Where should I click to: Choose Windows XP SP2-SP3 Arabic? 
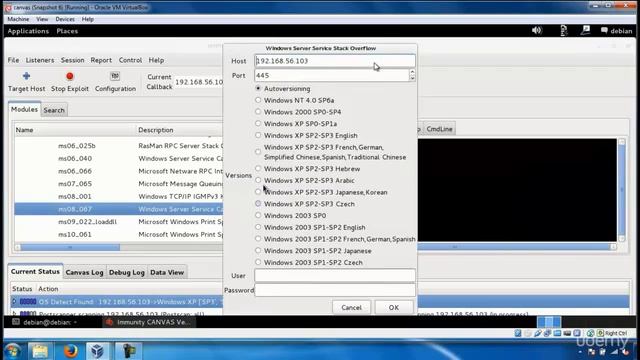(x=258, y=180)
